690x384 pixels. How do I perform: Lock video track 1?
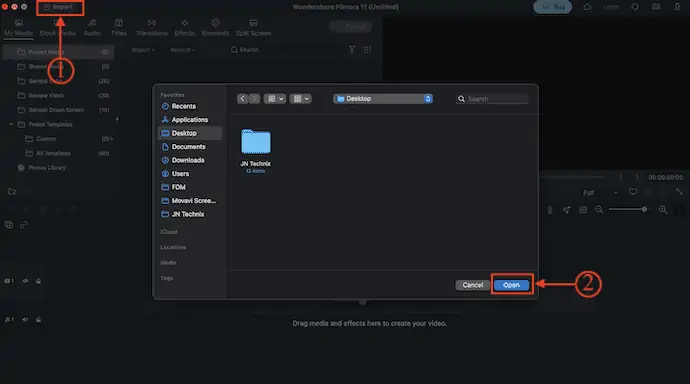38,281
